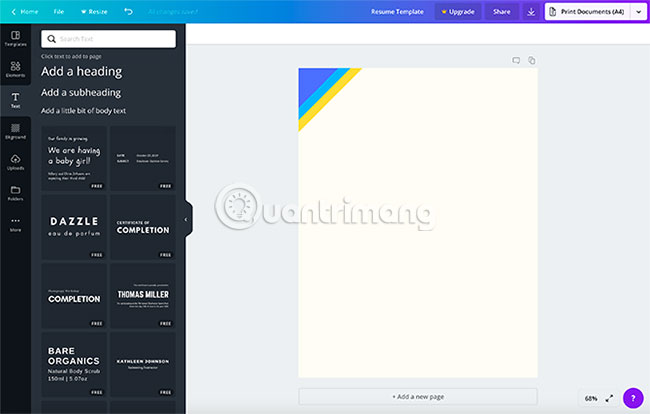This screenshot has height=414, width=650.
Task: Select the 'We are having a baby girl' text template
Action: click(74, 158)
